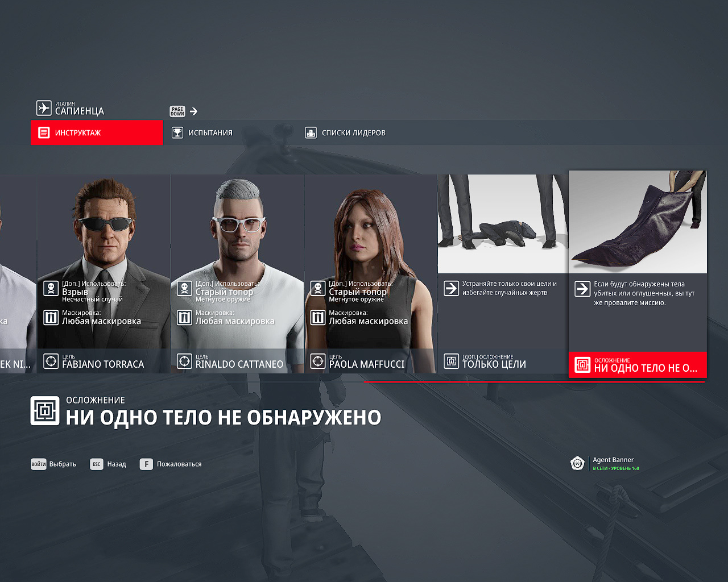
Task: Click the Выбрать button
Action: pos(53,464)
